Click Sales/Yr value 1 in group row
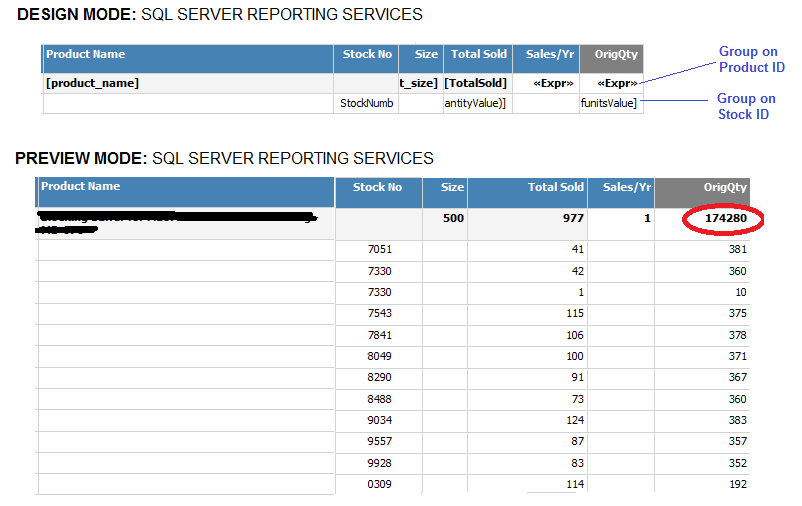The image size is (802, 506). [647, 218]
